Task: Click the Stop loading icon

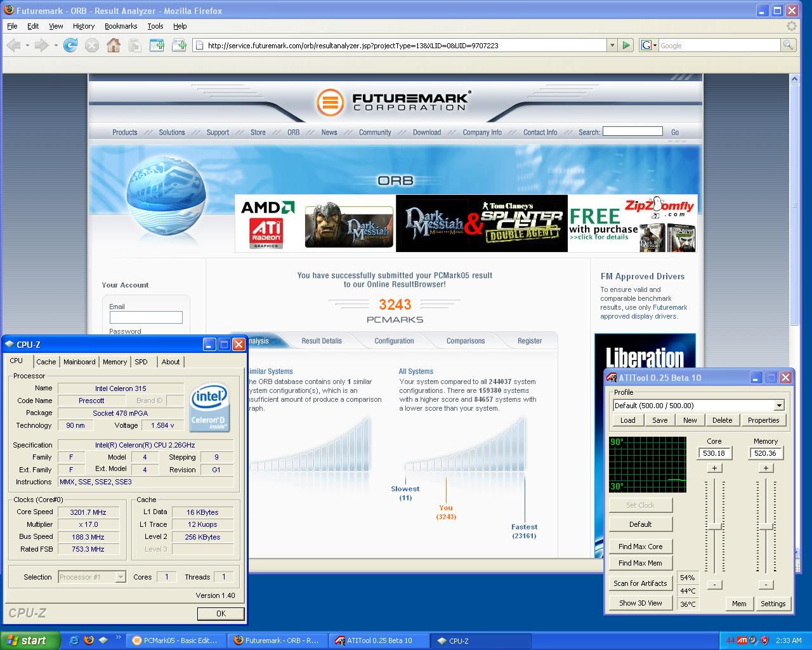Action: click(x=92, y=45)
